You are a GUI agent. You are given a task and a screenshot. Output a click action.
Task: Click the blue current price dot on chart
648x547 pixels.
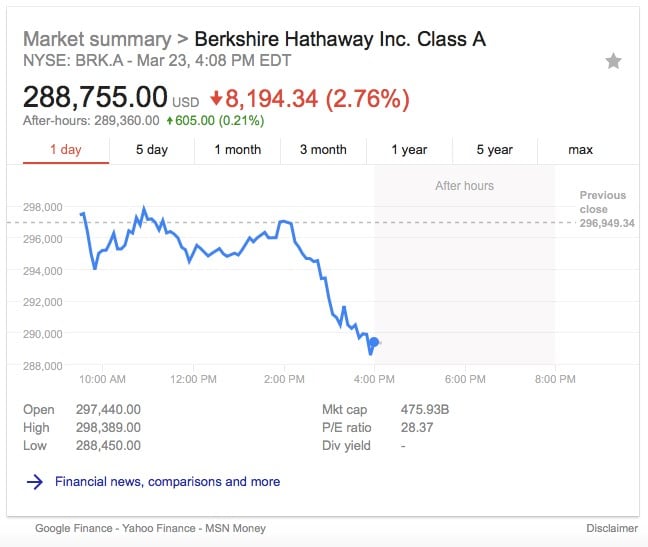tap(374, 342)
